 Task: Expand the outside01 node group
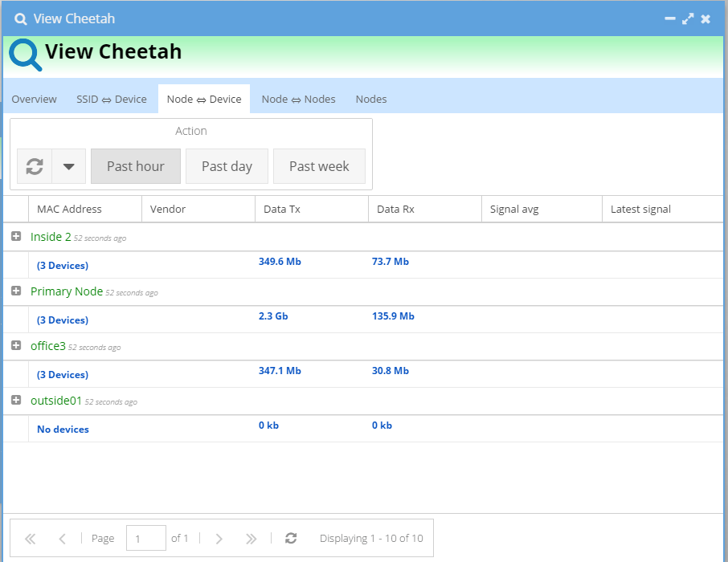(x=16, y=400)
